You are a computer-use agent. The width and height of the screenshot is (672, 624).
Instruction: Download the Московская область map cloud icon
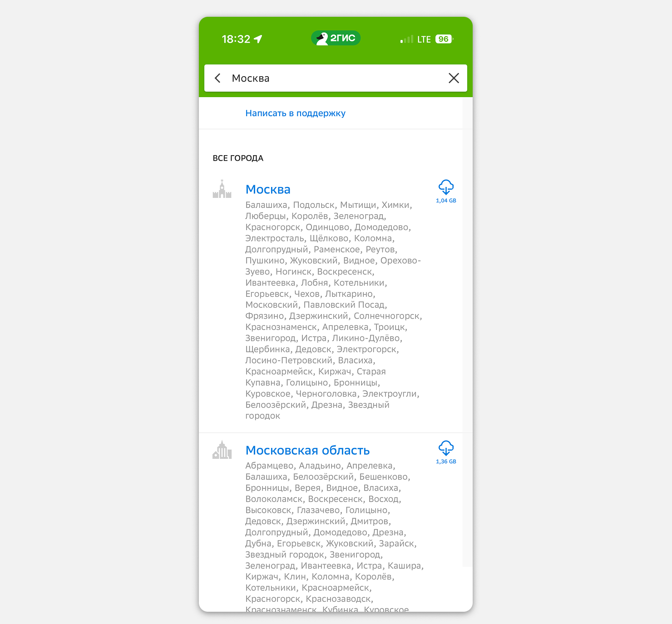pos(446,448)
